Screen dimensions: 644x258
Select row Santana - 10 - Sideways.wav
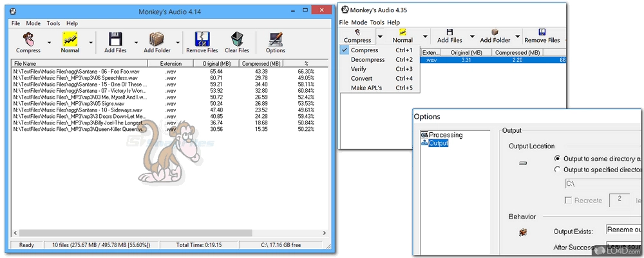[170, 110]
